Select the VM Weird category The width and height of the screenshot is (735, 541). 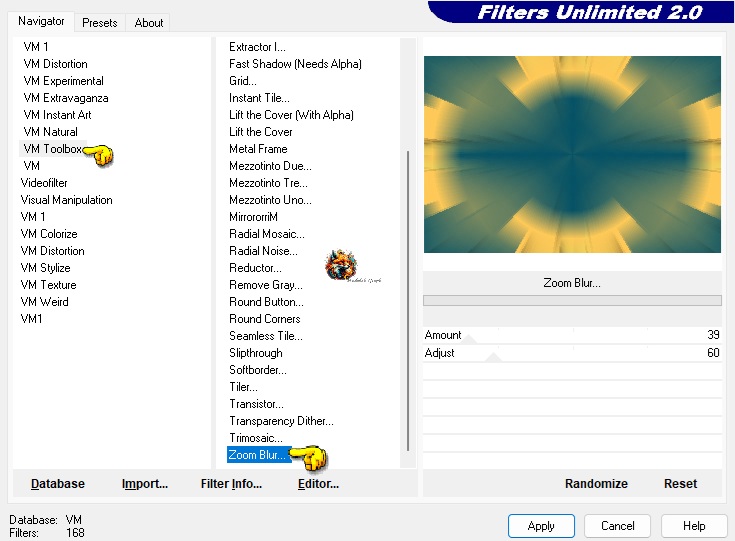(x=45, y=301)
